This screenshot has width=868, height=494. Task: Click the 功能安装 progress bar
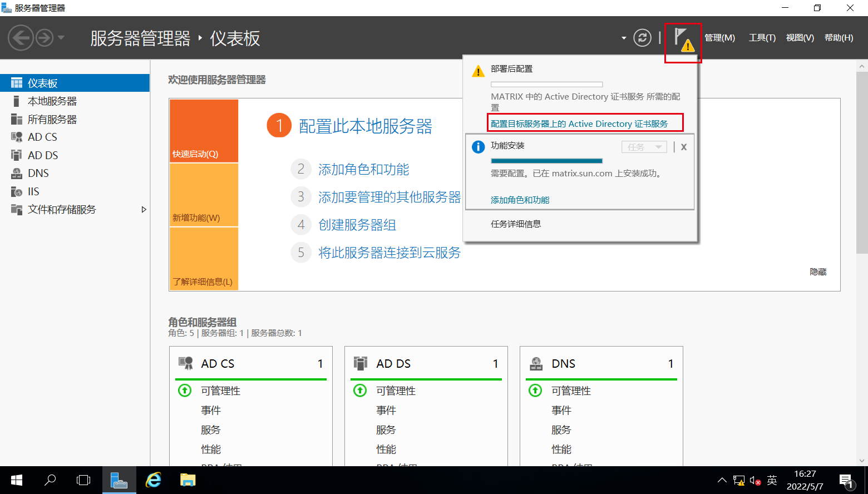pos(547,161)
